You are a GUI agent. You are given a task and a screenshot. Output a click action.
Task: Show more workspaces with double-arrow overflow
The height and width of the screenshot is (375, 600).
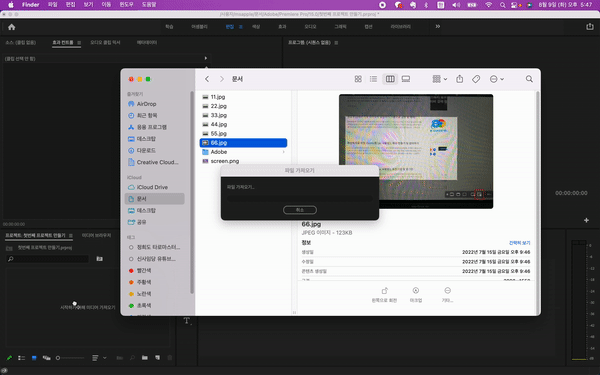click(438, 26)
